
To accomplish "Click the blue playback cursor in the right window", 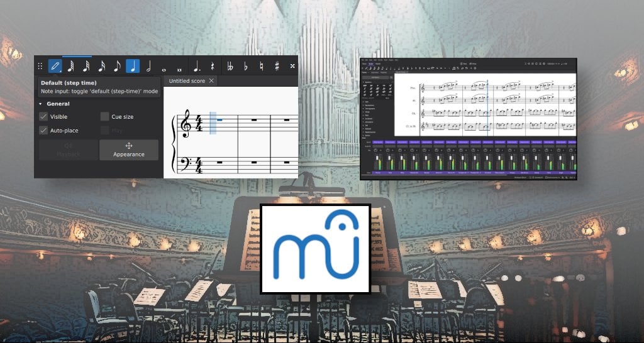I will (487, 107).
